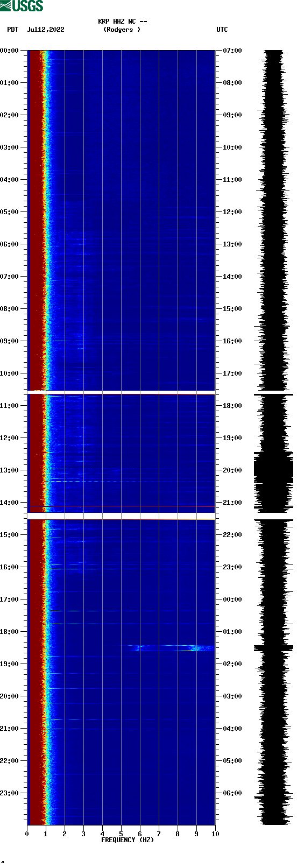The height and width of the screenshot is (868, 297).
Task: Click the 'PDT' timezone label
Action: point(13,30)
